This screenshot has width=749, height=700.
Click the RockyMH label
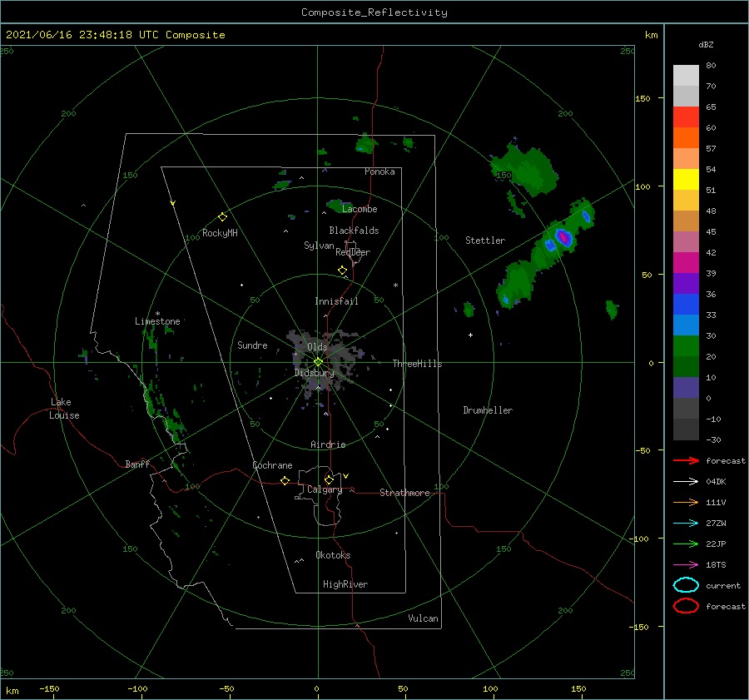tap(220, 233)
